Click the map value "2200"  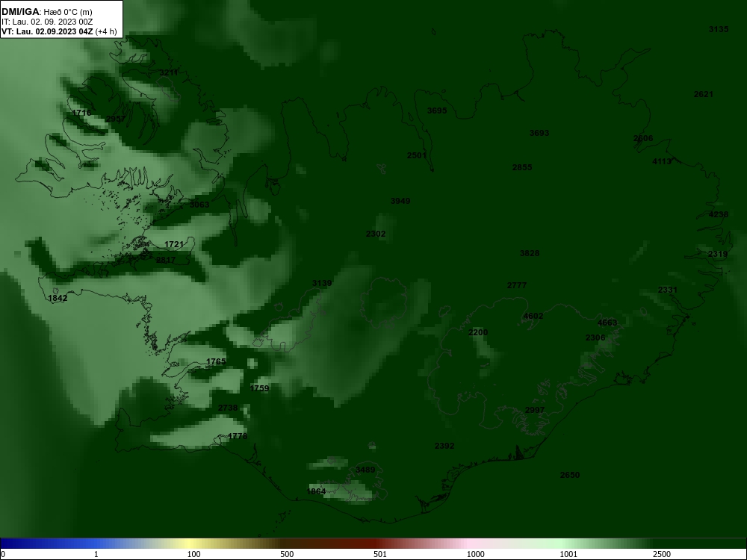(x=478, y=332)
